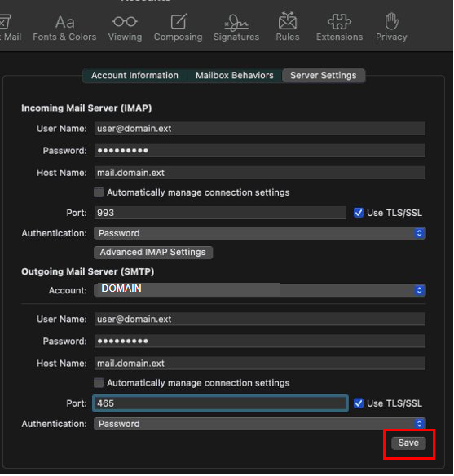
Task: Open the Viewing preferences pane
Action: click(125, 28)
